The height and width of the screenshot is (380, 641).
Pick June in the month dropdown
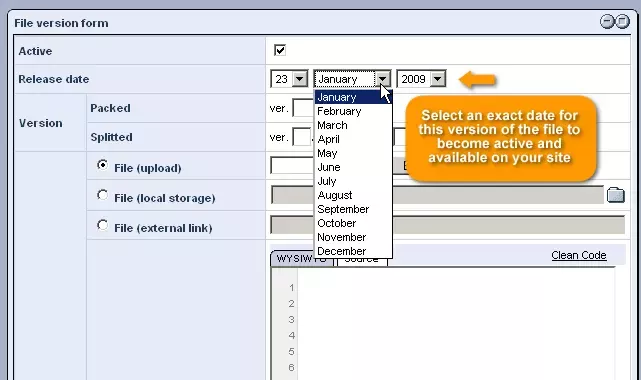click(x=353, y=167)
